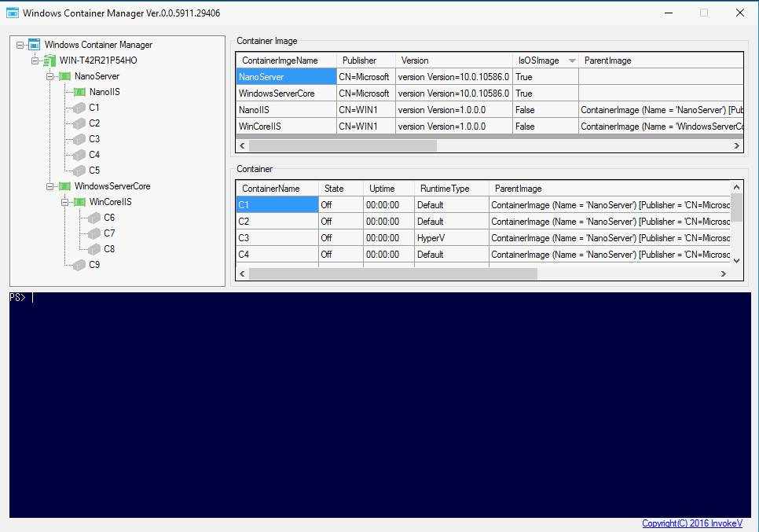Select the C1 row in Container table

tap(483, 205)
